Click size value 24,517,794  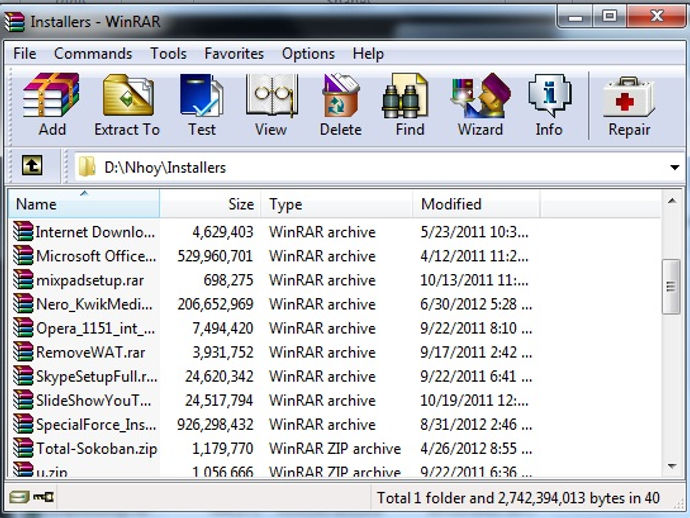[x=219, y=400]
